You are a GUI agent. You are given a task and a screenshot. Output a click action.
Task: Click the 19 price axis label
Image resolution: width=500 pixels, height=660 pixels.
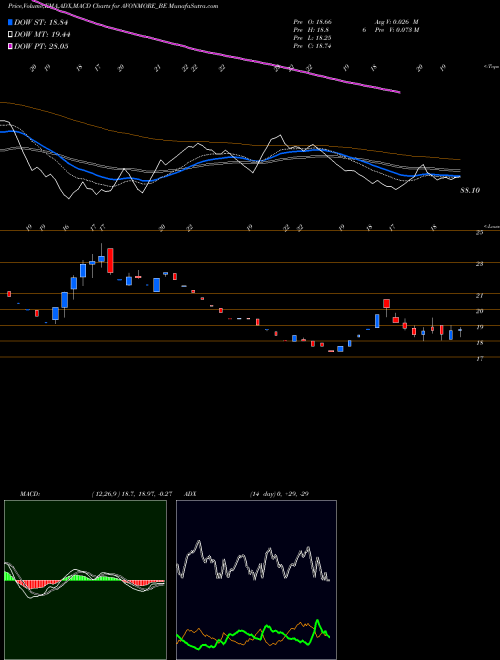(479, 327)
